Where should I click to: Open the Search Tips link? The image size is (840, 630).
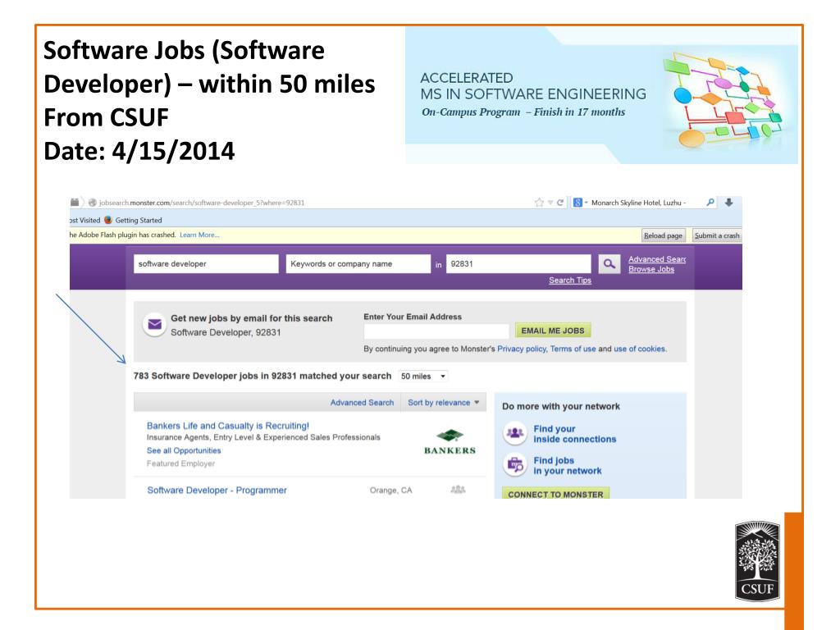point(570,281)
